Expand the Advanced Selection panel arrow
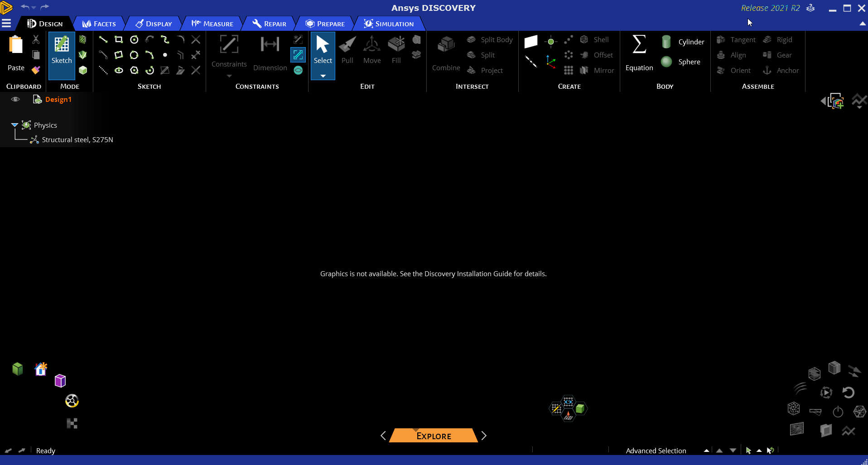Screen dimensions: 868x465 pos(706,451)
